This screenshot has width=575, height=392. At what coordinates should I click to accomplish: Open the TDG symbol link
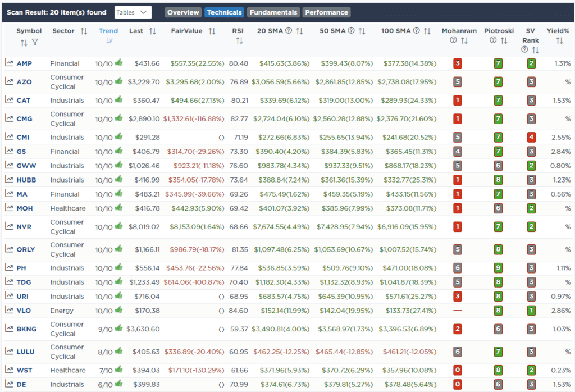[24, 282]
